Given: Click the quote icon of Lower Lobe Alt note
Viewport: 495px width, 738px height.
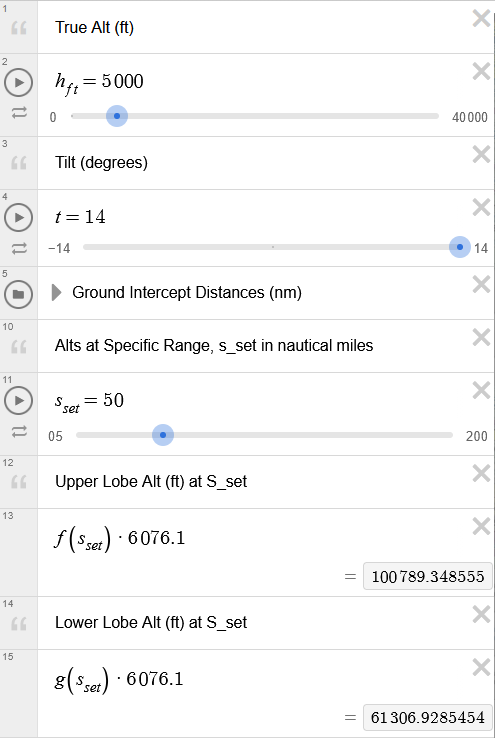Looking at the screenshot, I should [19, 624].
